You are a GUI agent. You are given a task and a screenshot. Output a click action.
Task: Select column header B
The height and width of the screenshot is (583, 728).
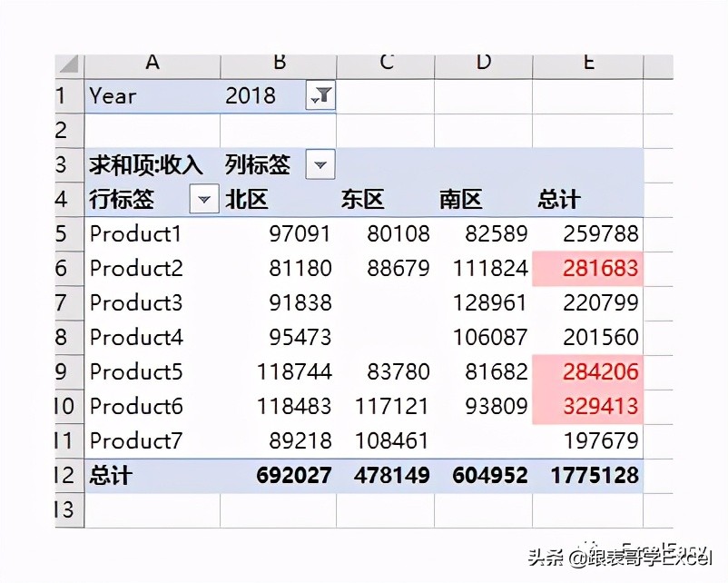coord(279,64)
